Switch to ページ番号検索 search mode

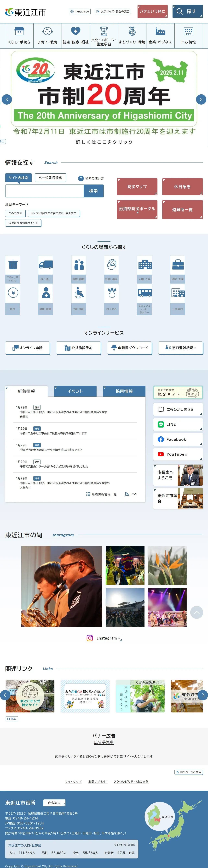pyautogui.click(x=50, y=178)
